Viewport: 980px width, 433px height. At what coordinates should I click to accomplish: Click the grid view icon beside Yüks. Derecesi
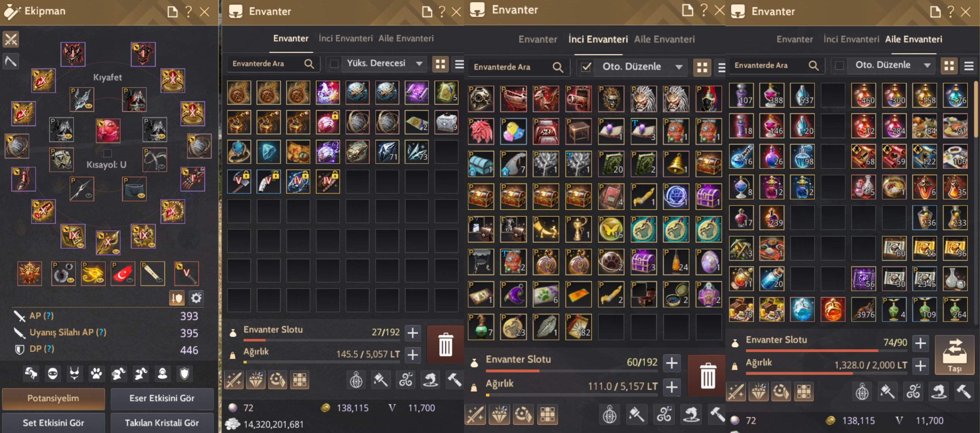click(440, 64)
